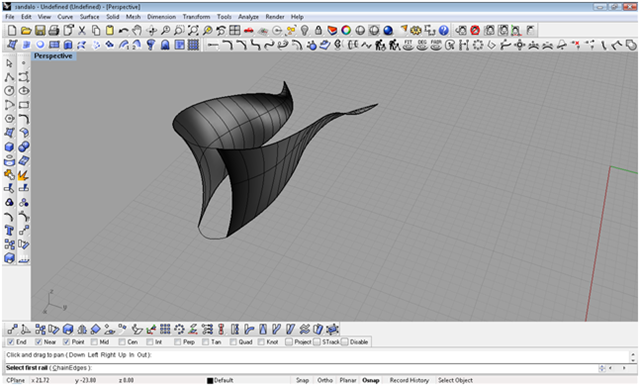
Task: Click the ChainEdges command option
Action: pos(71,368)
